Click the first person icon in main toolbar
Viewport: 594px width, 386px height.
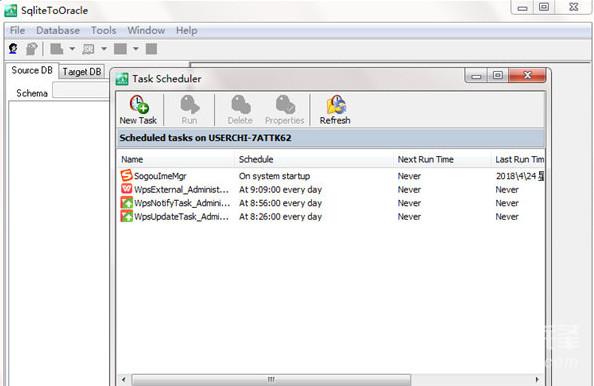[13, 49]
